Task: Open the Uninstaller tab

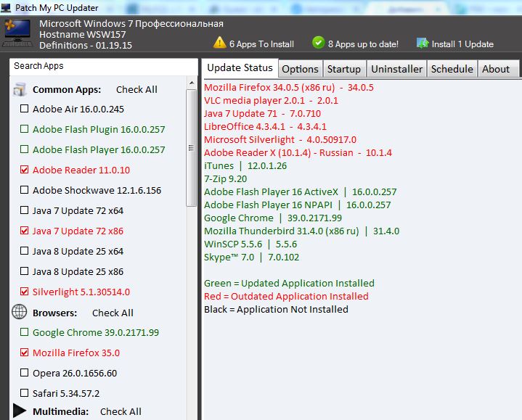Action: point(397,69)
